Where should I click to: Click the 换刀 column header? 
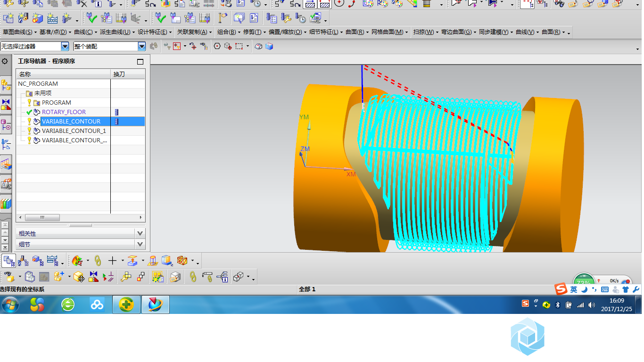click(128, 74)
